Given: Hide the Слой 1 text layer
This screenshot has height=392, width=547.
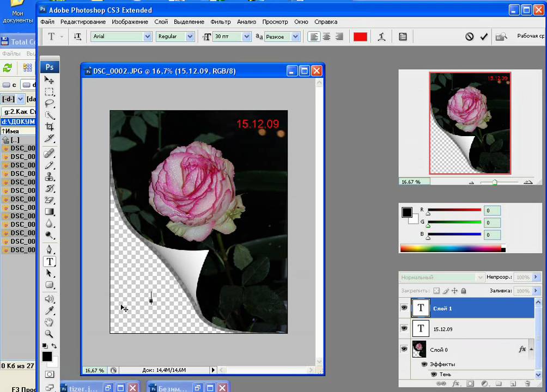Looking at the screenshot, I should (x=404, y=308).
